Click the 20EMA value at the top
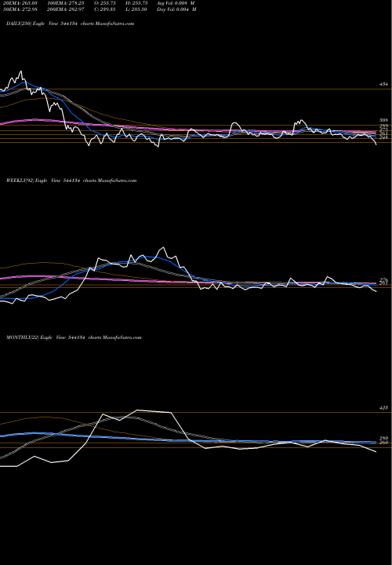 (20, 2)
